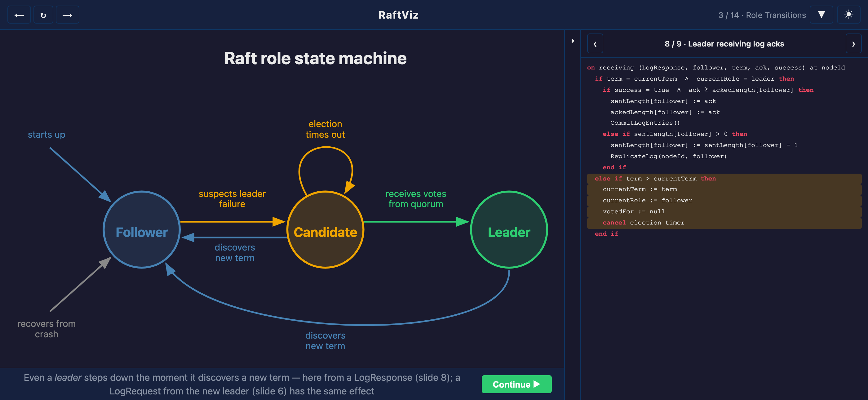868x400 pixels.
Task: Click highlighted line 'currentRole := follower'
Action: (x=724, y=201)
